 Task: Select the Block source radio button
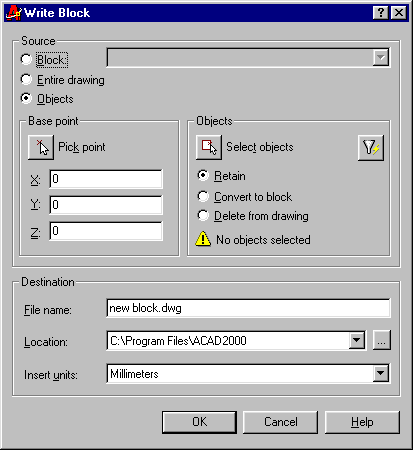click(26, 60)
